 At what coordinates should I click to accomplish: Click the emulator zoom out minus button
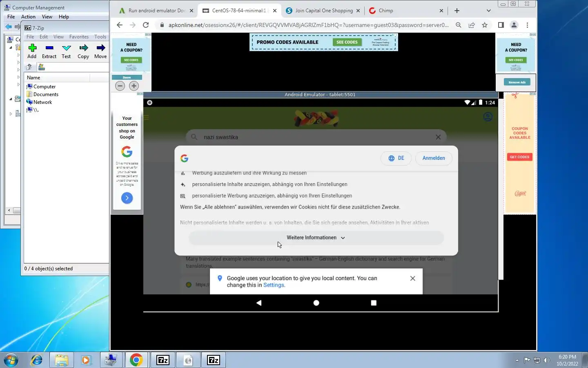(x=120, y=86)
